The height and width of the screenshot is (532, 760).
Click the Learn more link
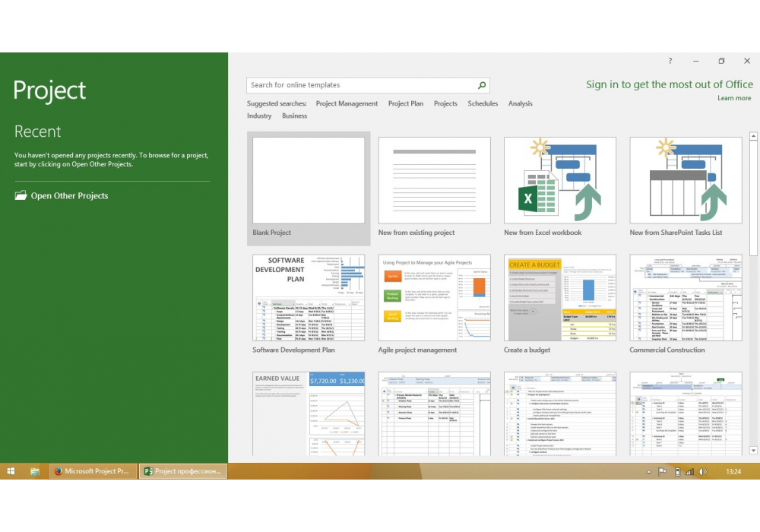click(734, 98)
